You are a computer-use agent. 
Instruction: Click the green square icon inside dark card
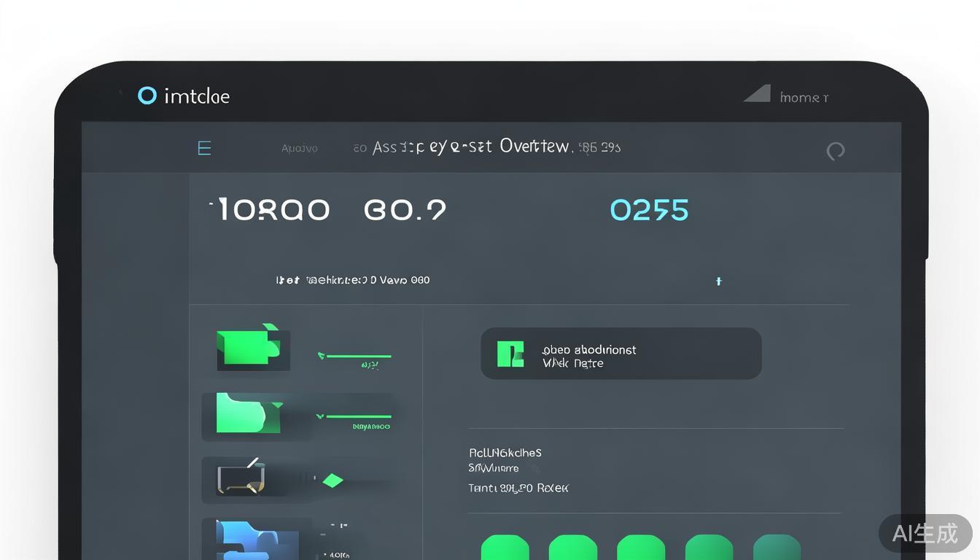pos(510,354)
